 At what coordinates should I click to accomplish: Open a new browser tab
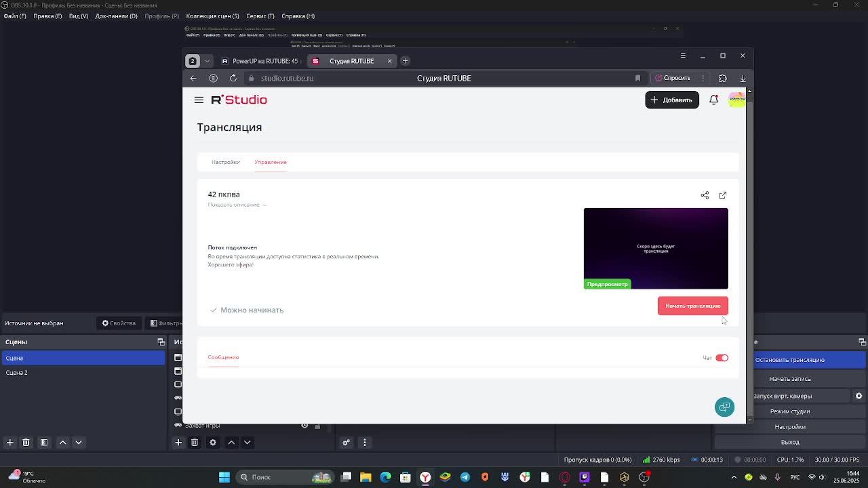tap(405, 61)
